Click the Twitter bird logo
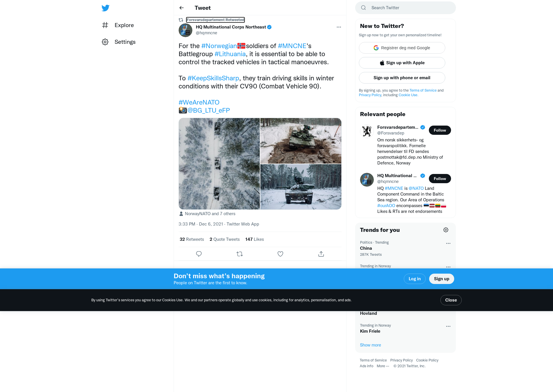Image resolution: width=553 pixels, height=392 pixels. coord(105,8)
